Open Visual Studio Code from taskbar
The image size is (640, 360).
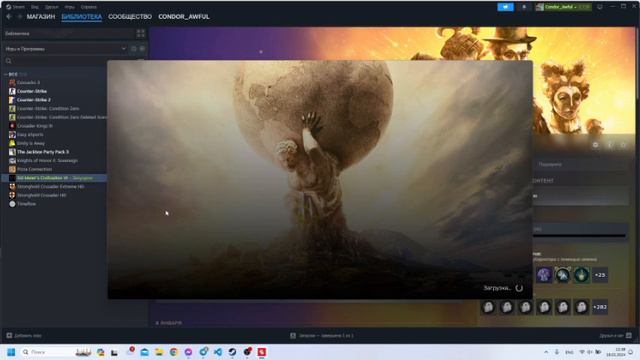pyautogui.click(x=218, y=352)
